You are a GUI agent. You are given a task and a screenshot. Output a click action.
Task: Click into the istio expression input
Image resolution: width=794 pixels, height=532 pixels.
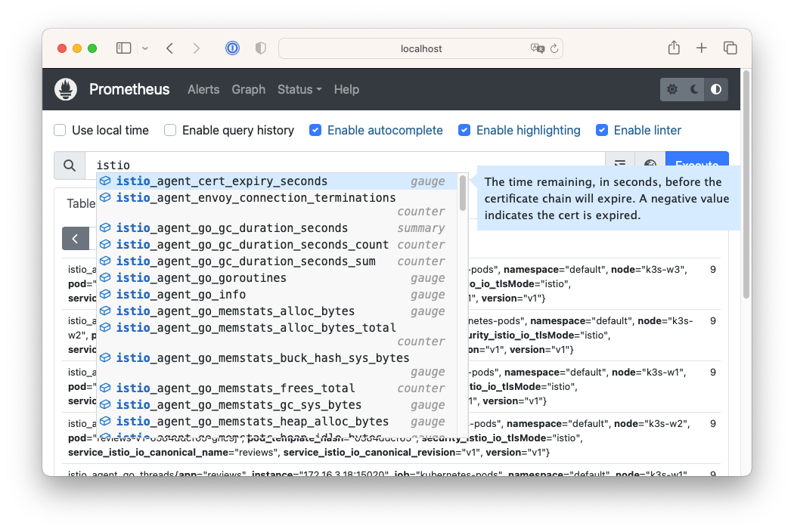coord(344,165)
